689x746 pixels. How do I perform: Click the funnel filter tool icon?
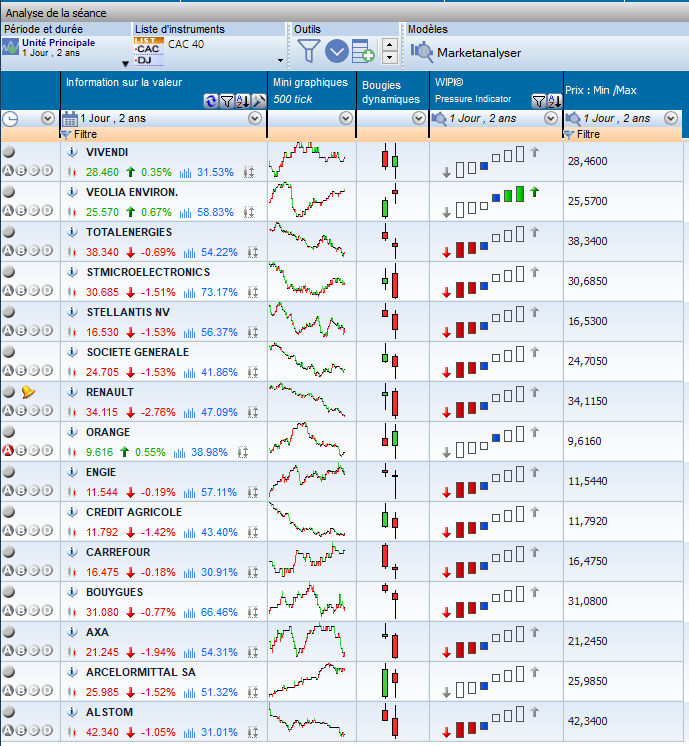(x=308, y=51)
